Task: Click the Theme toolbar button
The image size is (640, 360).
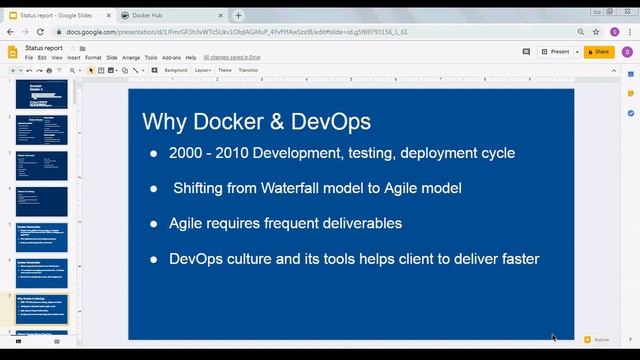Action: point(225,71)
